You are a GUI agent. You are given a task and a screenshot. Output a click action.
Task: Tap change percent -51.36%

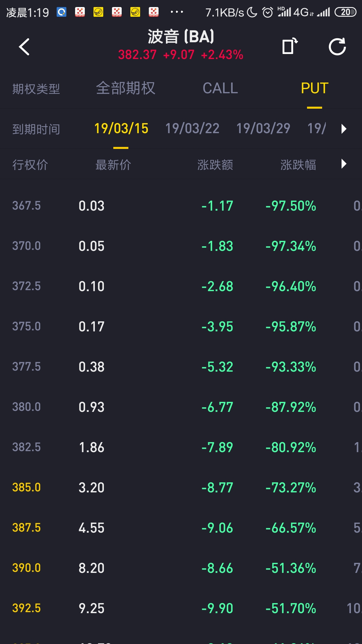291,568
